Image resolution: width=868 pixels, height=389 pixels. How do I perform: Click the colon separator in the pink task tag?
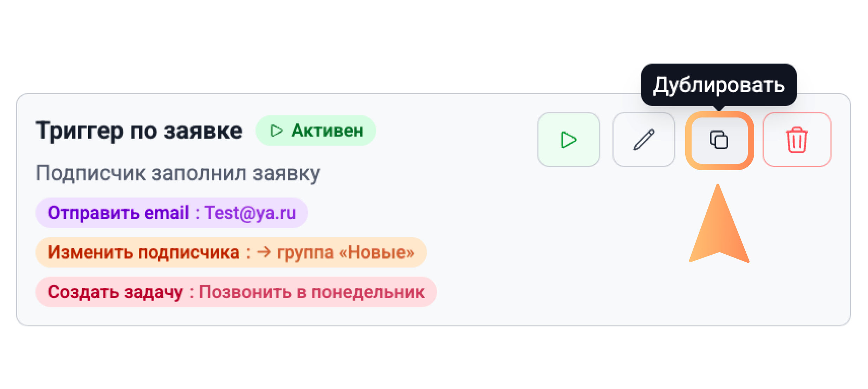(x=192, y=292)
